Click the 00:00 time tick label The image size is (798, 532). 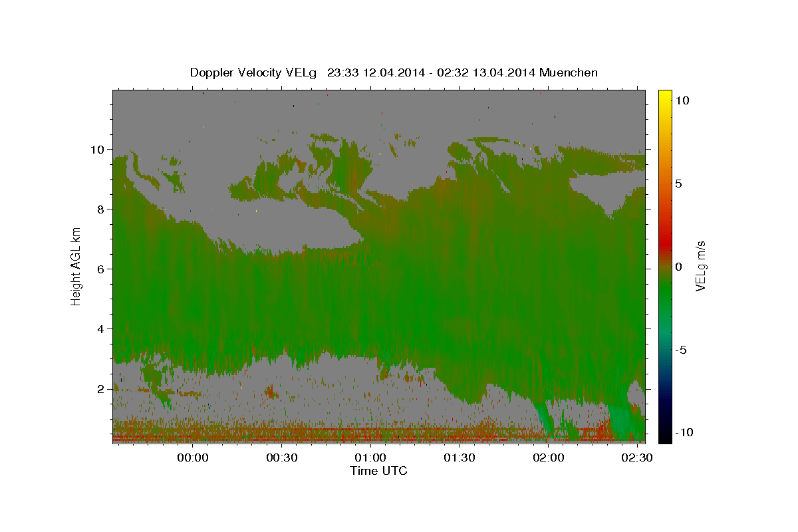pyautogui.click(x=193, y=458)
